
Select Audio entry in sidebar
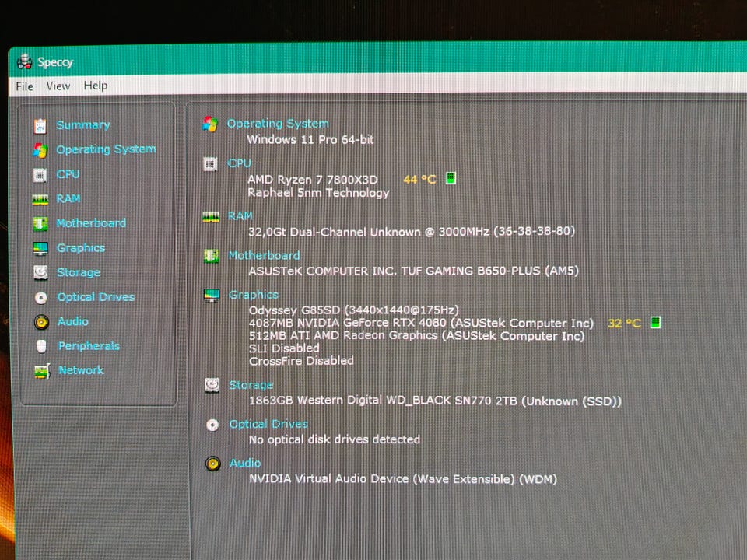73,321
